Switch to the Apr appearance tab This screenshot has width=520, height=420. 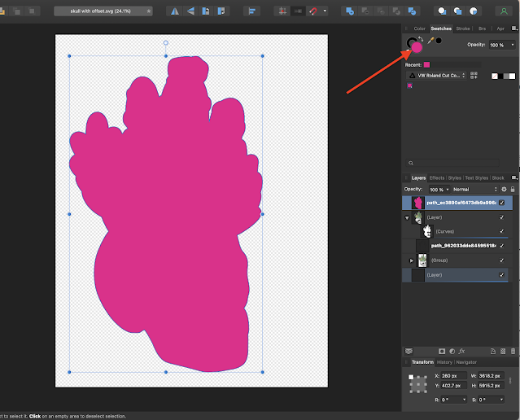[x=500, y=28]
